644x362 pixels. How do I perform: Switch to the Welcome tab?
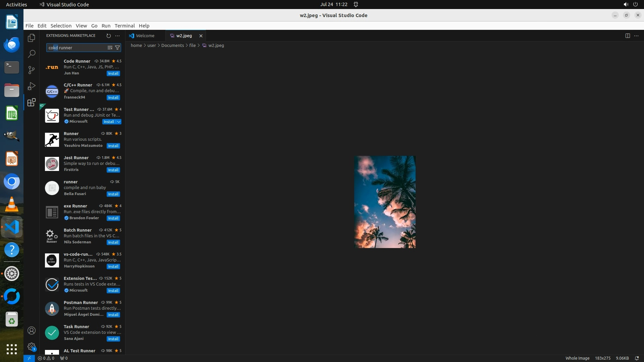pyautogui.click(x=145, y=36)
